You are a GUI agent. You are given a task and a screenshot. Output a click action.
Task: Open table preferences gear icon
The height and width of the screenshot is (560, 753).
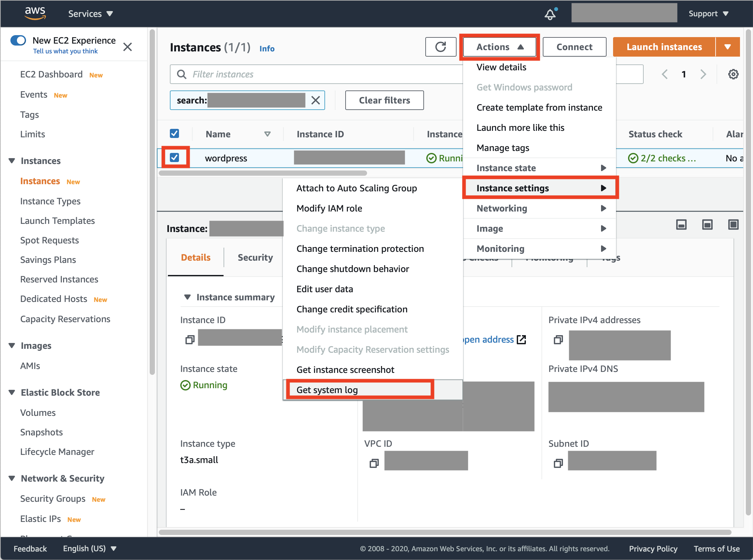coord(733,74)
